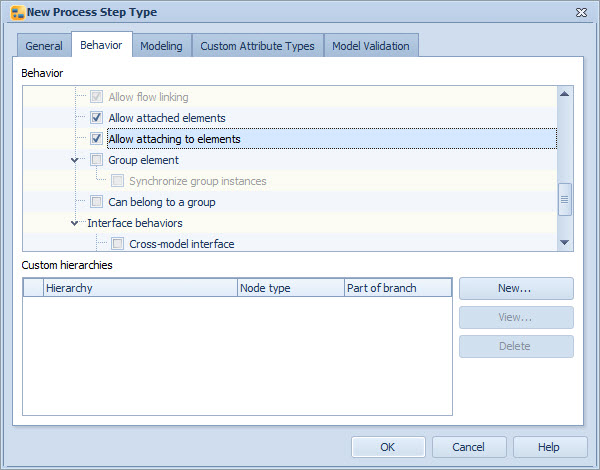Switch to the General tab
The image size is (600, 470).
pyautogui.click(x=44, y=46)
